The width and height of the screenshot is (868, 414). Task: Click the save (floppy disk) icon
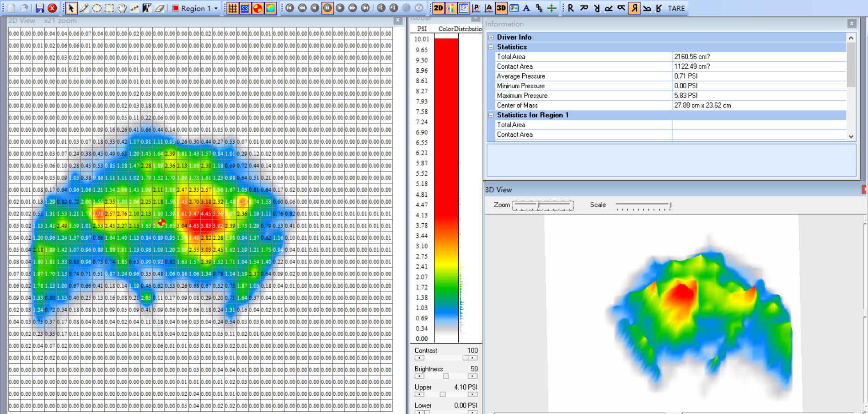[x=40, y=8]
